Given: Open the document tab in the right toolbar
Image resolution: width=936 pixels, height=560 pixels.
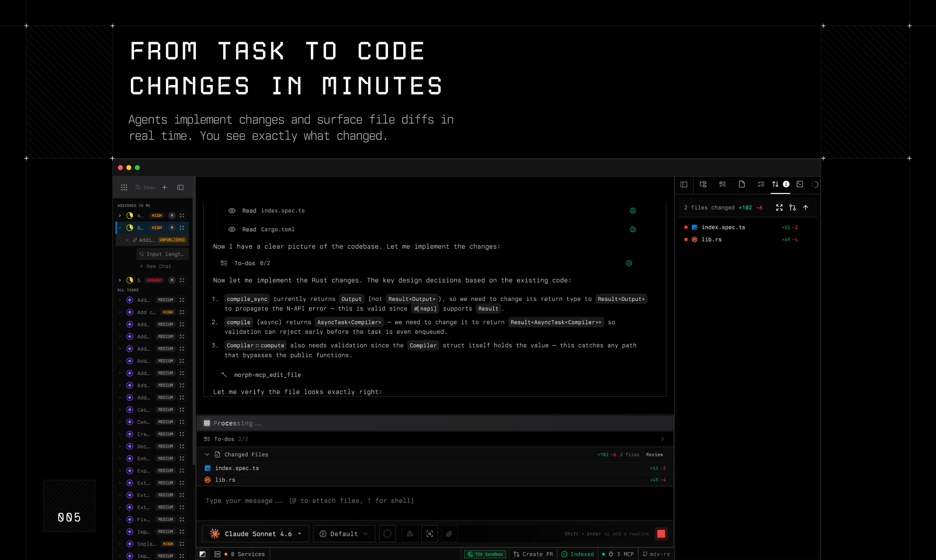Looking at the screenshot, I should click(x=741, y=185).
